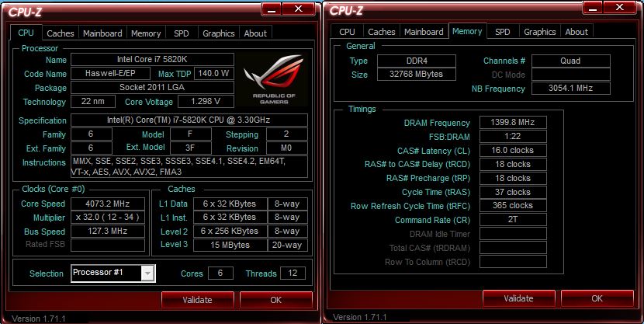This screenshot has width=644, height=324.
Task: Click OK button in left CPU-Z window
Action: point(276,300)
